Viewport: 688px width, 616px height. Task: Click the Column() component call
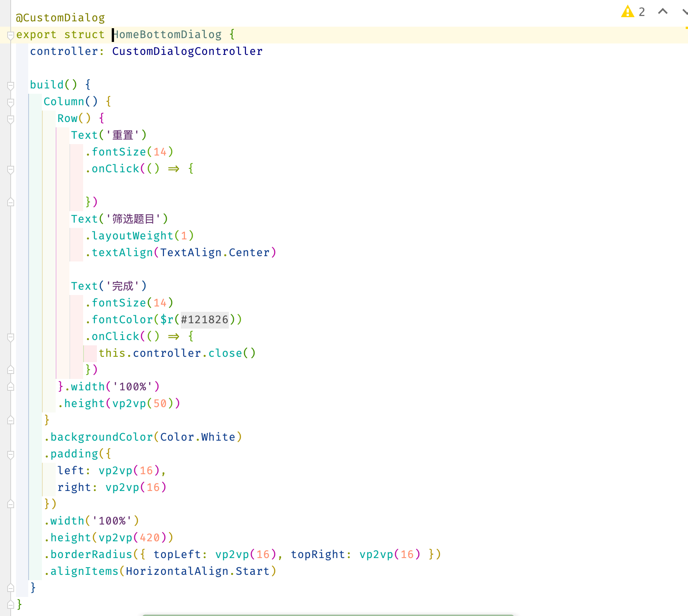71,102
